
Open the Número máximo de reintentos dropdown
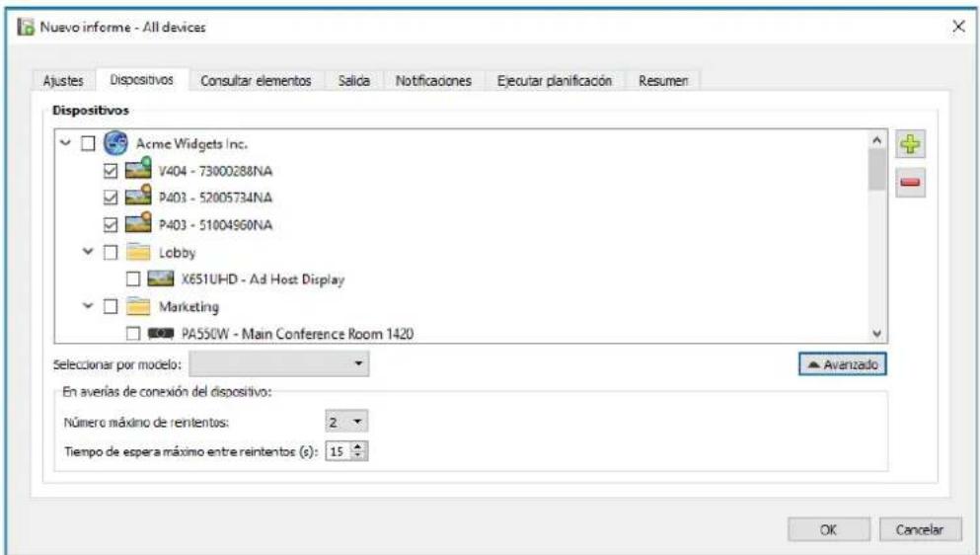point(346,422)
